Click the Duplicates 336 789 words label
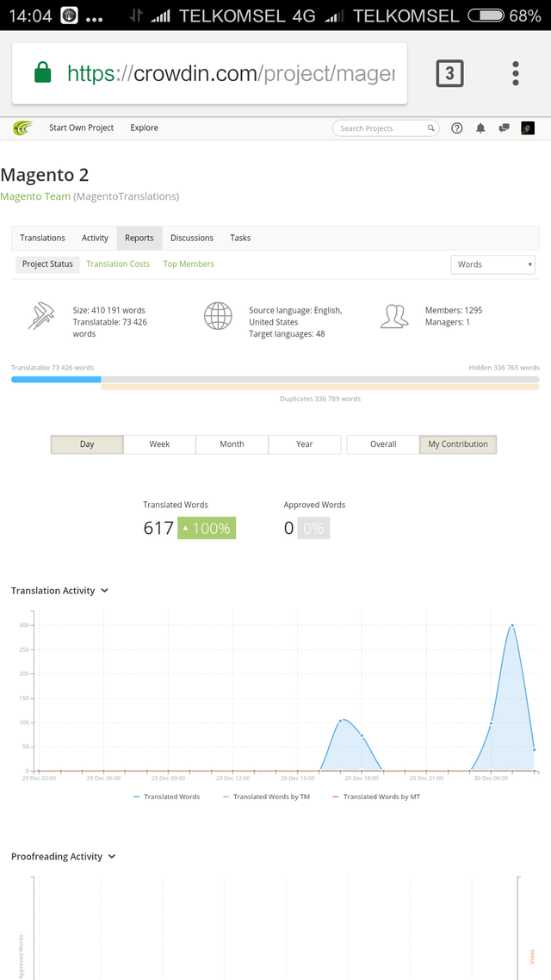The width and height of the screenshot is (551, 980). [320, 399]
